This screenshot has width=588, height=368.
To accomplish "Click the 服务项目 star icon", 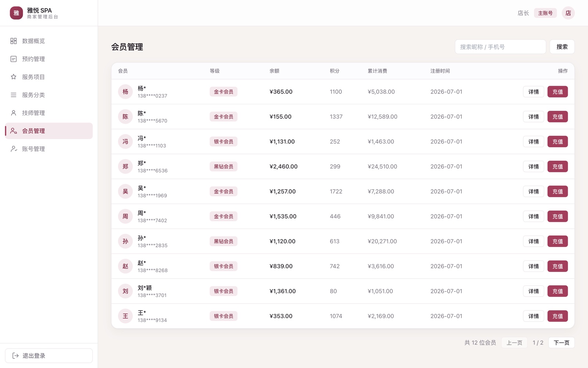I will tap(14, 77).
